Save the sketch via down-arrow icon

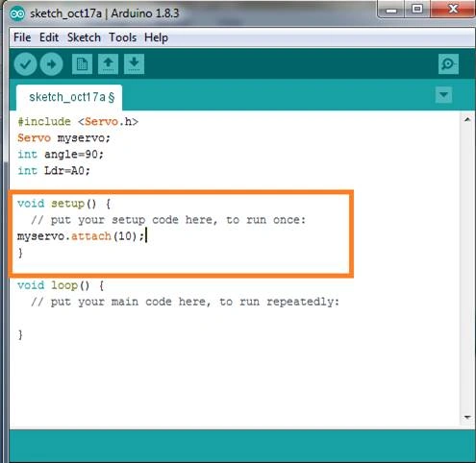[134, 64]
